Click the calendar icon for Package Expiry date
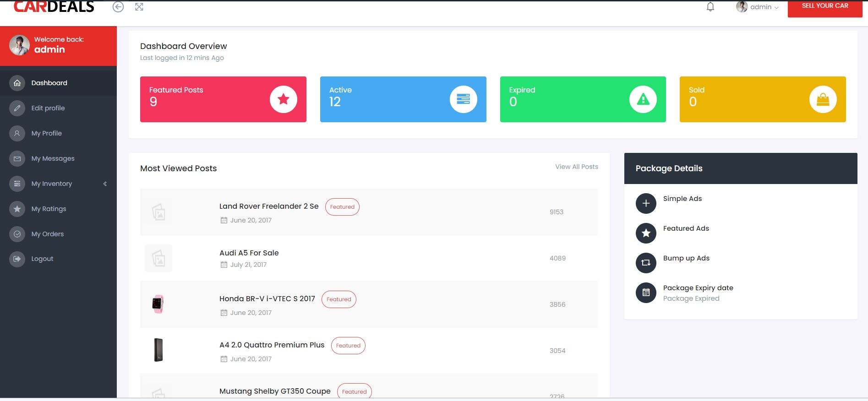Screen dimensions: 868x401 click(x=646, y=293)
